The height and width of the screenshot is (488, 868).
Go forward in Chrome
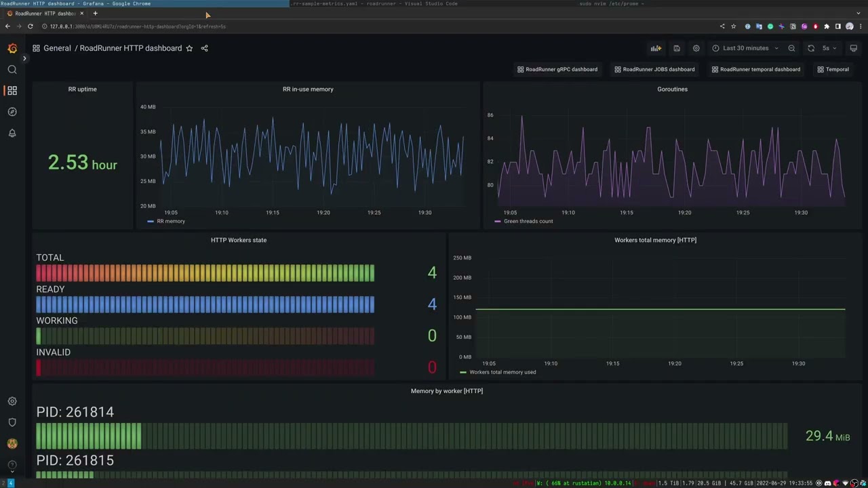(19, 26)
